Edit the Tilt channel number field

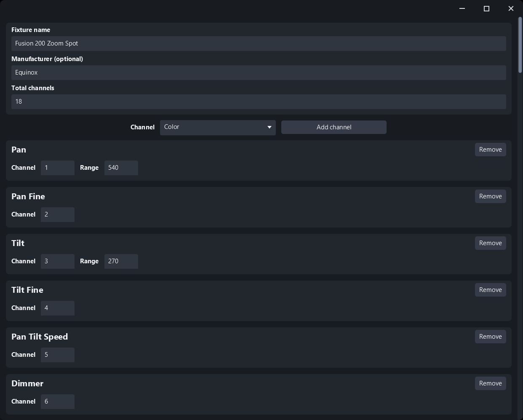tap(58, 261)
